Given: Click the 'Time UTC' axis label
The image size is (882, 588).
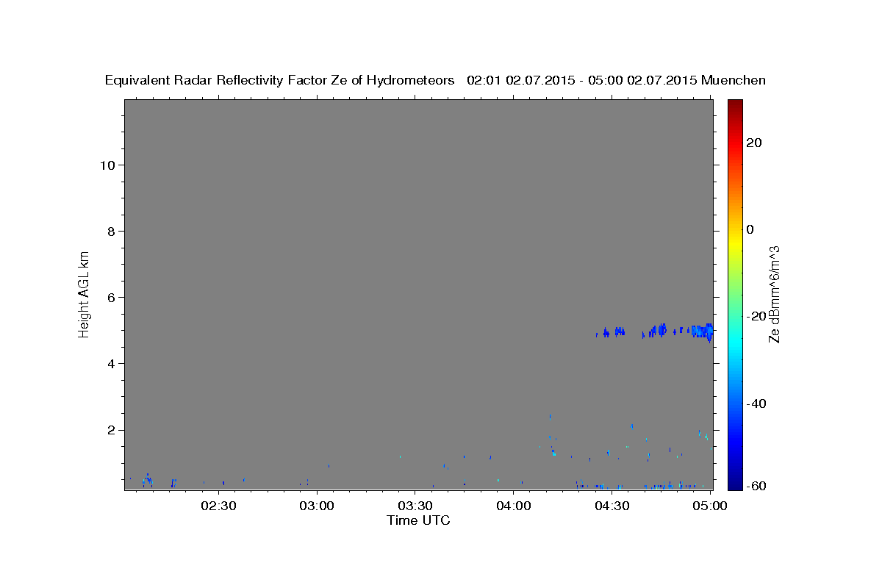Looking at the screenshot, I should point(418,520).
